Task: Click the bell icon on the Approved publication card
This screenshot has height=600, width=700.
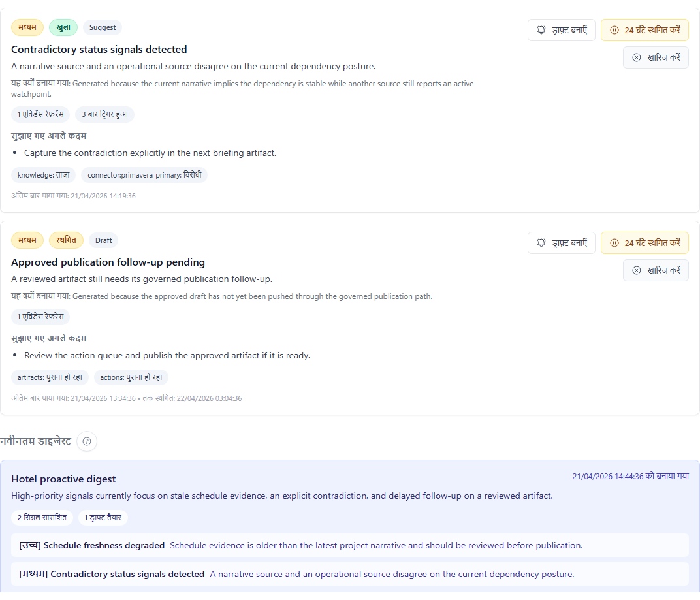Action: coord(541,243)
